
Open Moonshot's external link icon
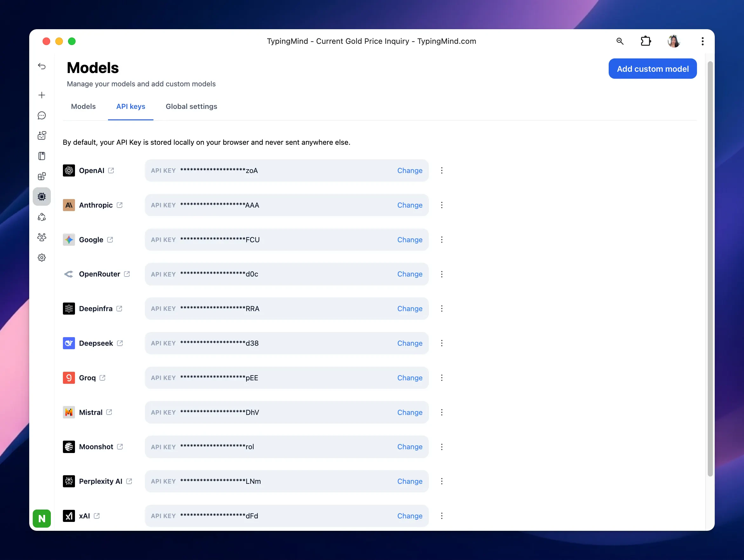click(x=120, y=447)
